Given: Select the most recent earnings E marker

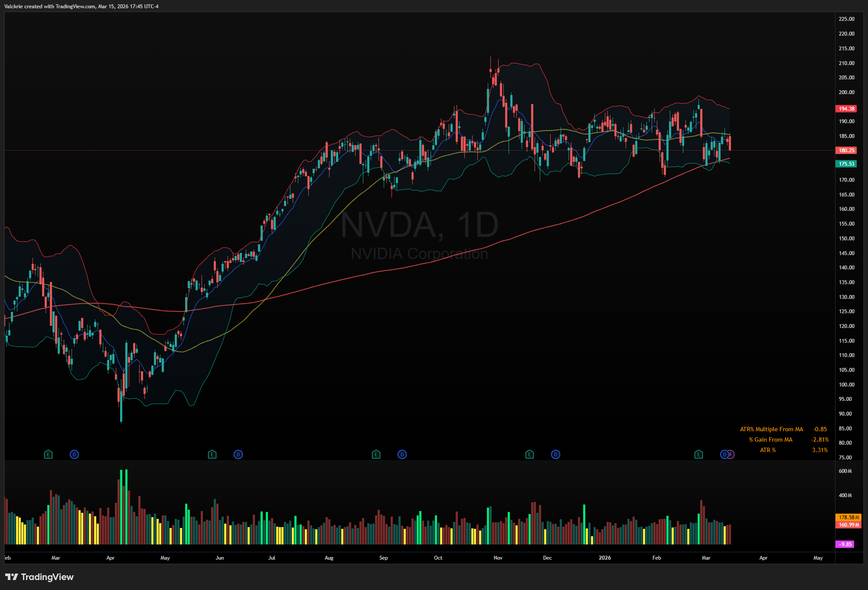Looking at the screenshot, I should click(x=698, y=454).
